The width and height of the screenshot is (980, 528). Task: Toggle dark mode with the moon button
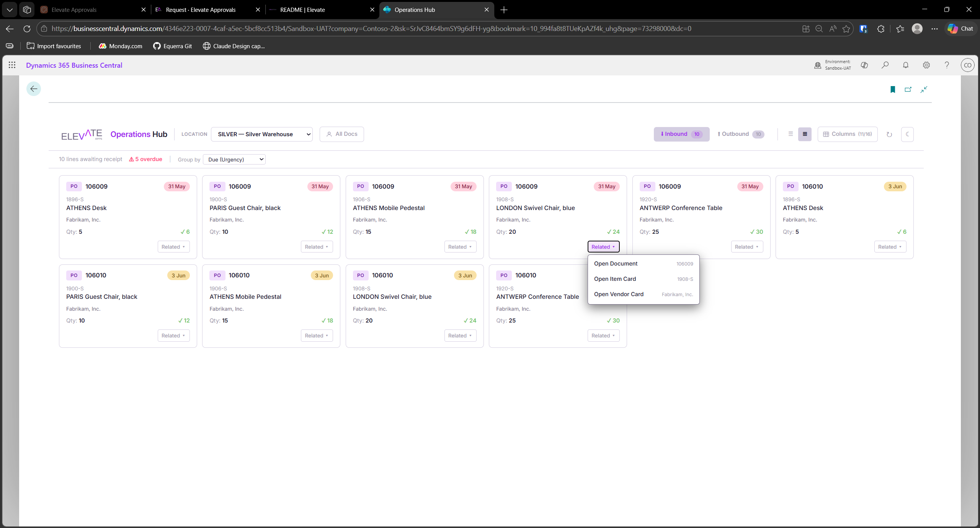pyautogui.click(x=907, y=134)
